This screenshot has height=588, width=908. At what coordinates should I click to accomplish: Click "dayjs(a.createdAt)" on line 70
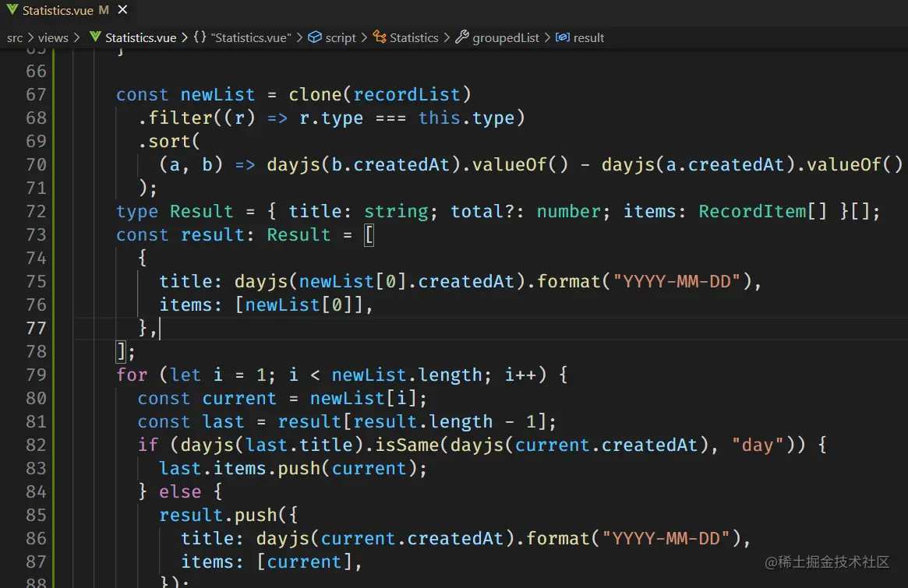[698, 164]
